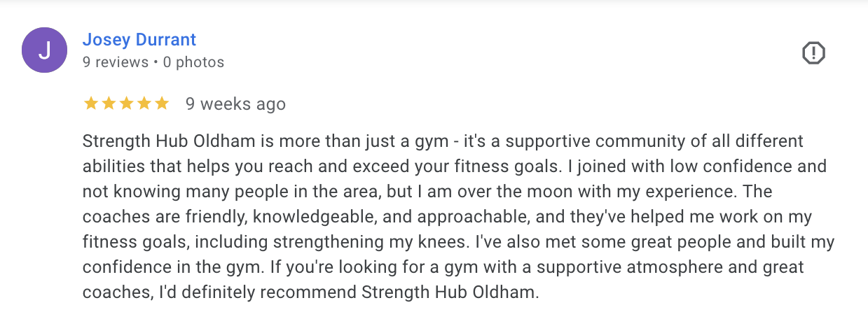The height and width of the screenshot is (319, 868).
Task: Click the report review exclamation icon
Action: (813, 53)
